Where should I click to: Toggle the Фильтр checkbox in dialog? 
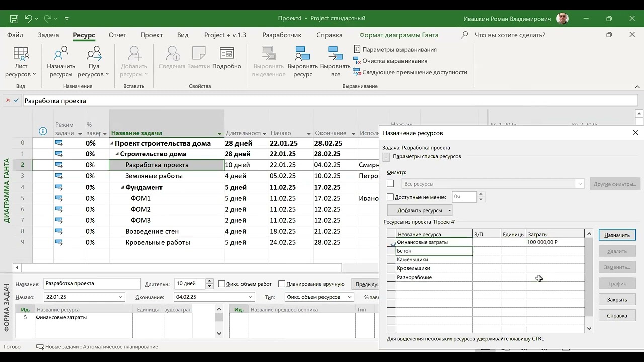[390, 184]
